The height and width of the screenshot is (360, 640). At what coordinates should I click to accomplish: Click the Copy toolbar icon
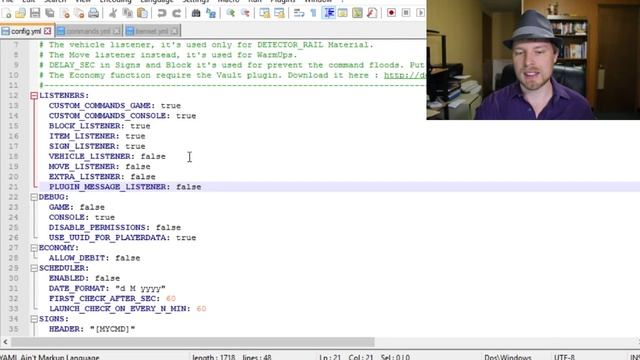point(128,13)
